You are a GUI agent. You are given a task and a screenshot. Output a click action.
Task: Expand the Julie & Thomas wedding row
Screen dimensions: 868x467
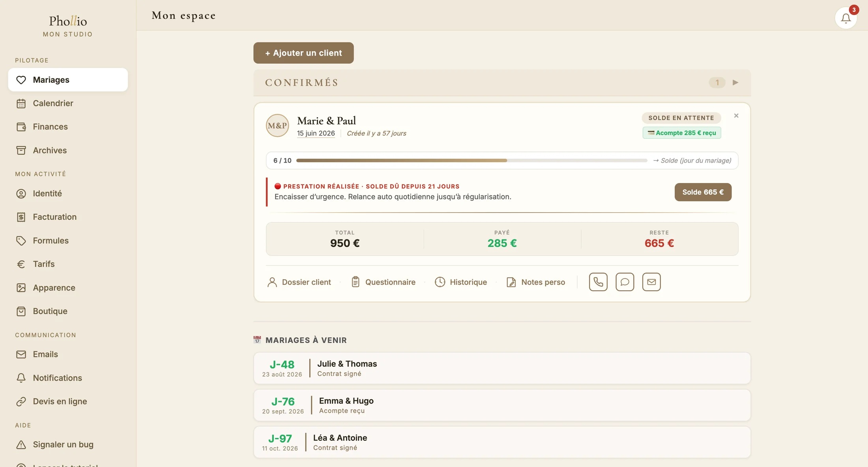click(502, 368)
